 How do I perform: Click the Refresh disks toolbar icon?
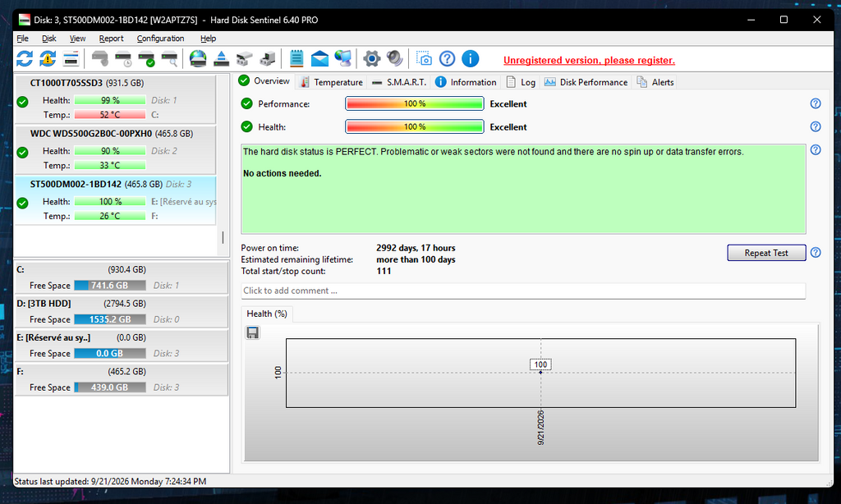pos(25,58)
